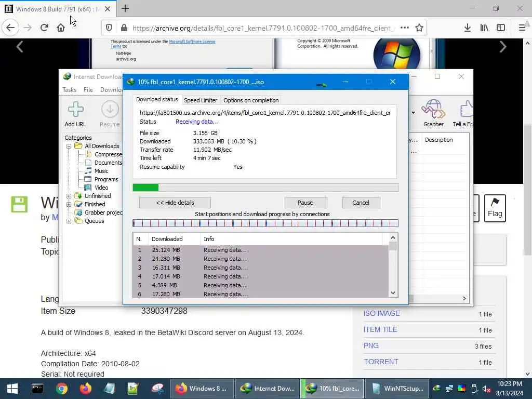Open dropdown arrow left of Grabber in IDM toolbar
Screen dimensions: 532x399
click(413, 113)
